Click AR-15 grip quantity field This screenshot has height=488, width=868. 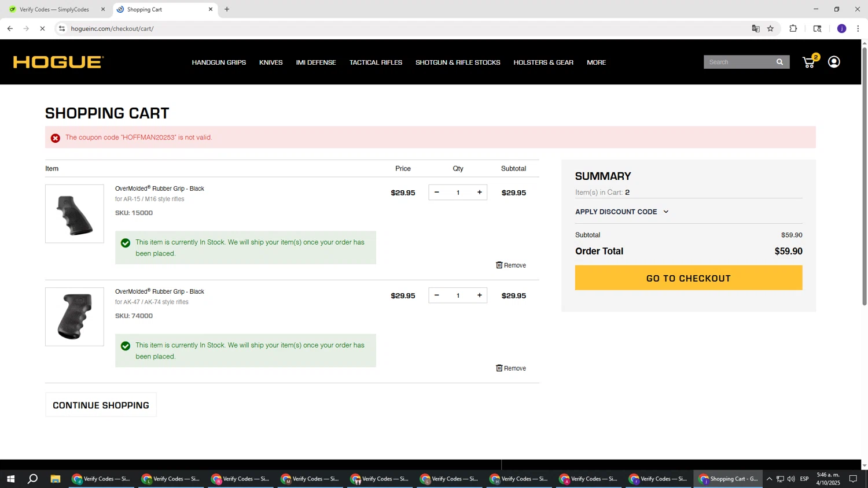[458, 193]
